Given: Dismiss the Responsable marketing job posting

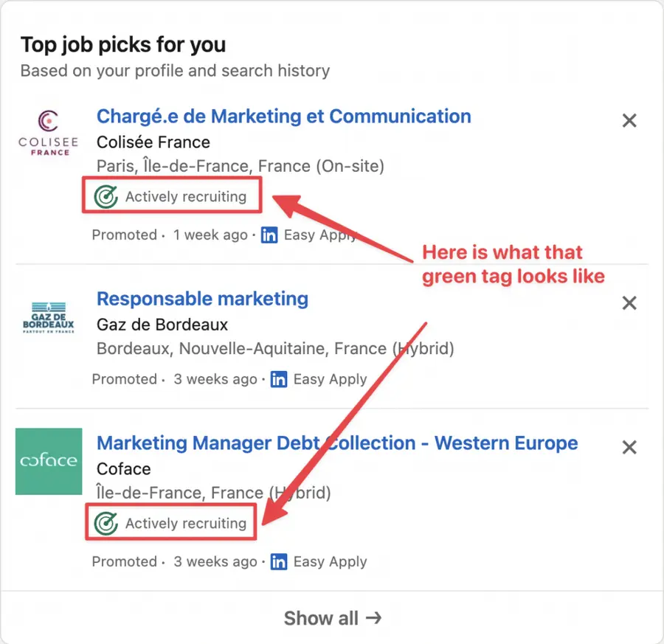Looking at the screenshot, I should click(629, 302).
